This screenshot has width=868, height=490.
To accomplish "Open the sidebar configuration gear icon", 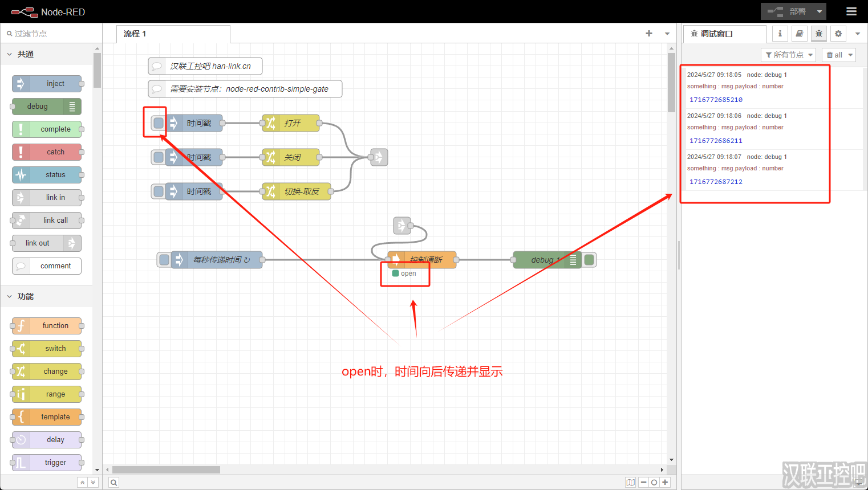I will coord(838,34).
